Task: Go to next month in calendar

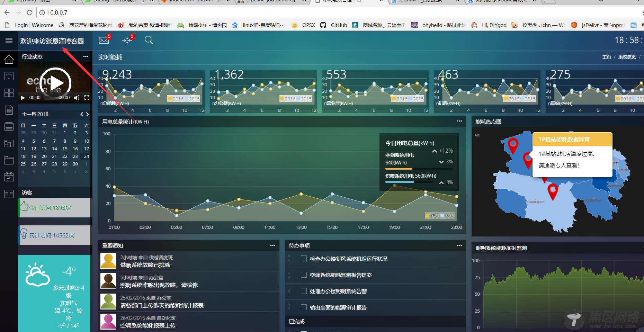Action: coord(87,114)
